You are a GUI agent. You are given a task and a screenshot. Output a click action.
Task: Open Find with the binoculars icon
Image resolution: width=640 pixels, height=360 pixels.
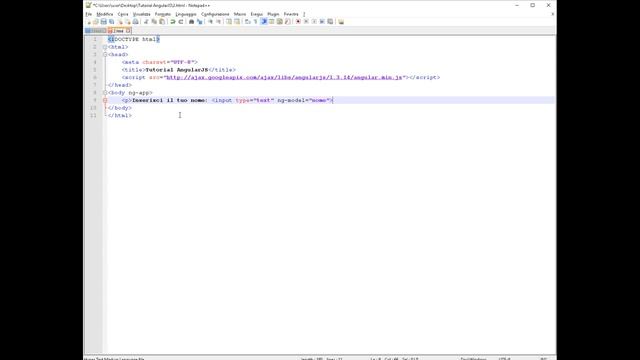click(x=191, y=22)
